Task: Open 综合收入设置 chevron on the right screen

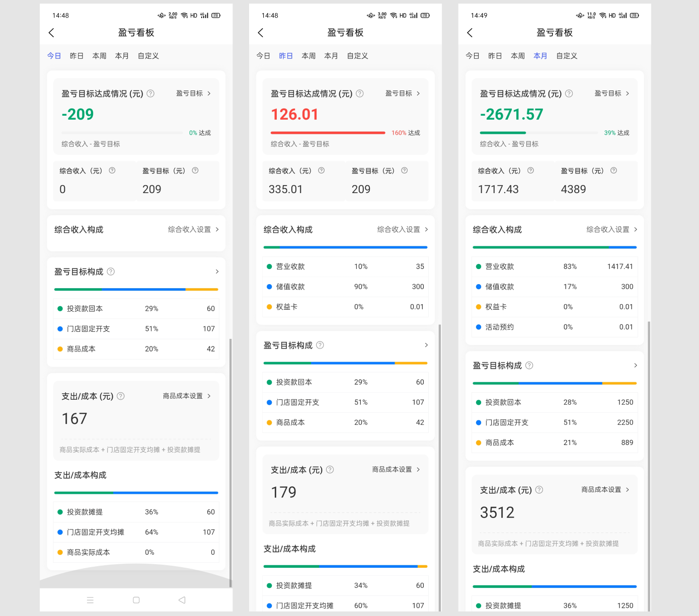Action: pyautogui.click(x=612, y=229)
